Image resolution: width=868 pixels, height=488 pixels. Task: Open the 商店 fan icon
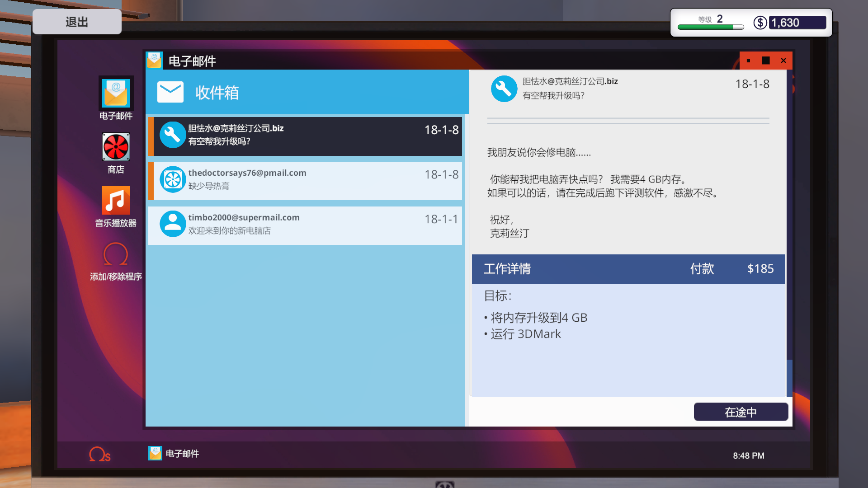tap(116, 147)
